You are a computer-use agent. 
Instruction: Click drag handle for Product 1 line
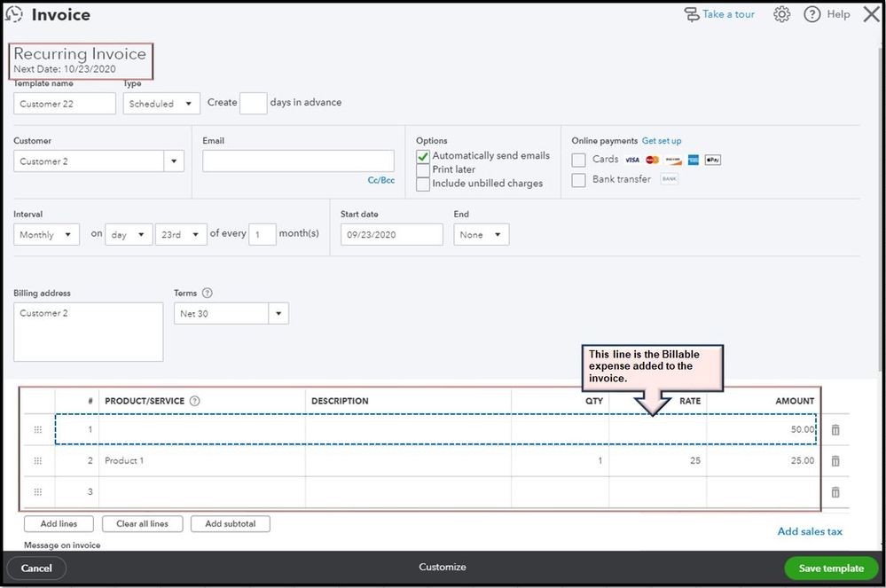point(38,460)
